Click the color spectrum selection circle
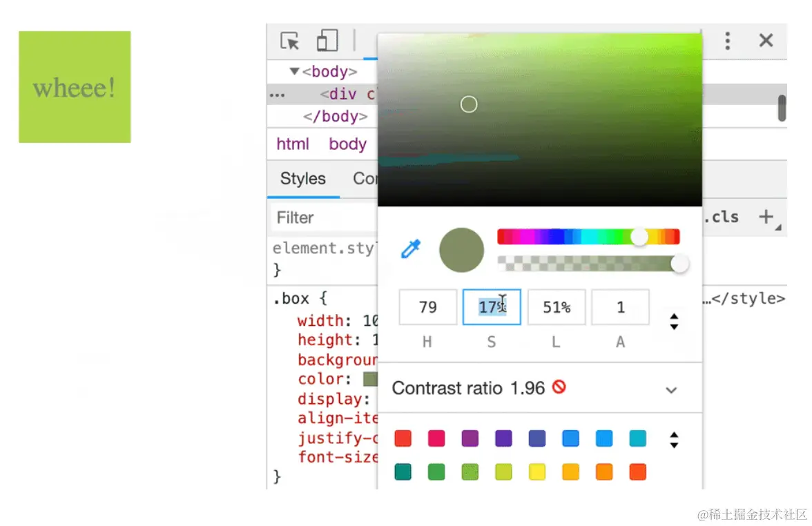Viewport: 812px width, 526px height. [469, 105]
